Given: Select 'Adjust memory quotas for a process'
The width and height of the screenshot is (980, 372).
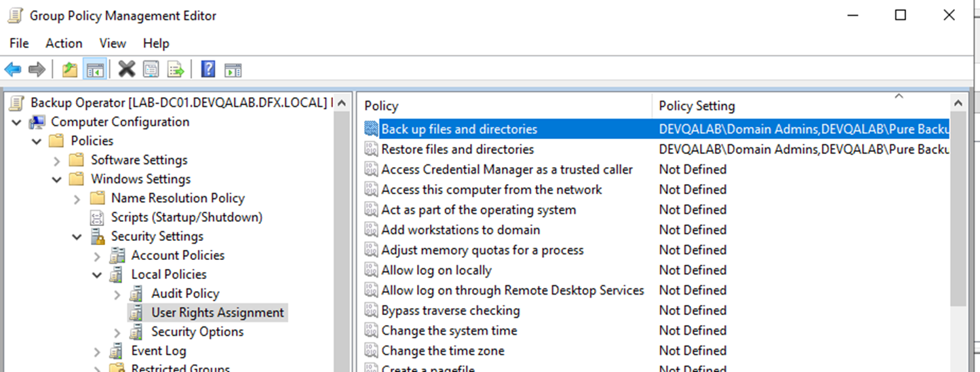Looking at the screenshot, I should click(483, 250).
